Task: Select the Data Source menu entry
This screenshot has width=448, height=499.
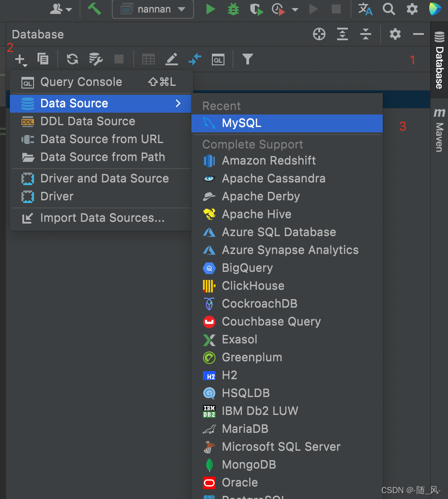Action: (x=101, y=103)
